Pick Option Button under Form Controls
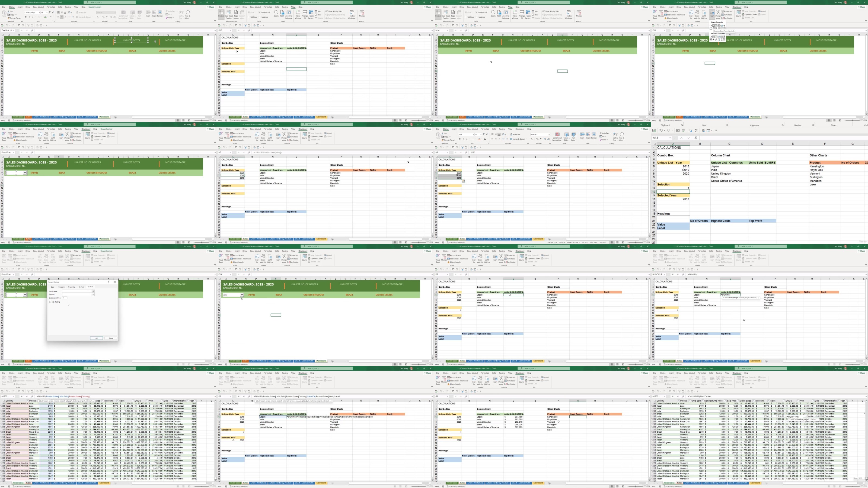Image resolution: width=868 pixels, height=488 pixels. (725, 25)
